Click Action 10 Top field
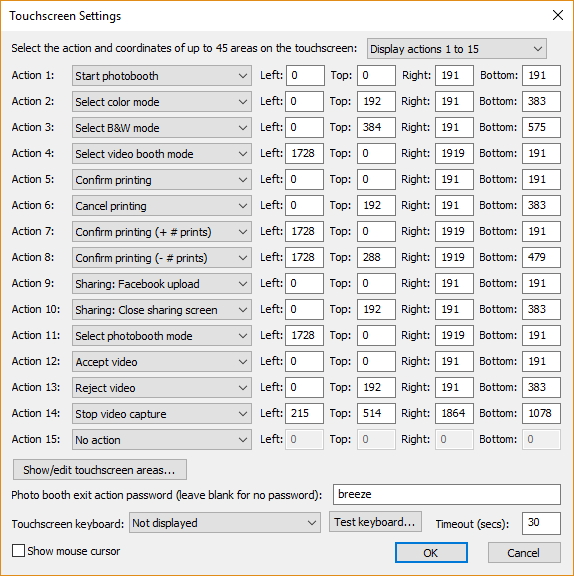This screenshot has width=574, height=576. point(376,309)
